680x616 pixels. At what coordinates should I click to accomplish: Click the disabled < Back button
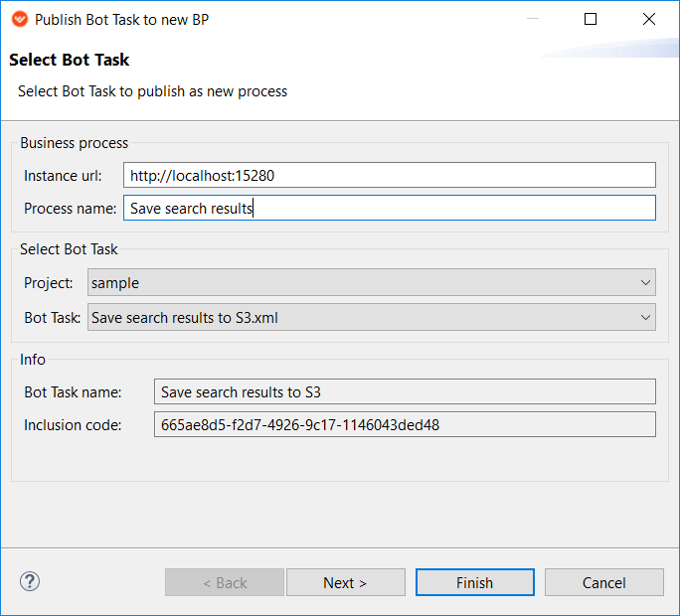click(225, 582)
